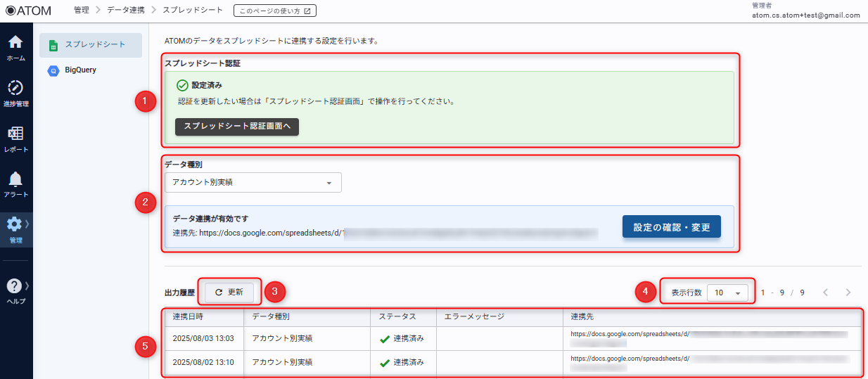Open 進捗管理 progress management icon
This screenshot has height=379, width=868.
click(15, 89)
